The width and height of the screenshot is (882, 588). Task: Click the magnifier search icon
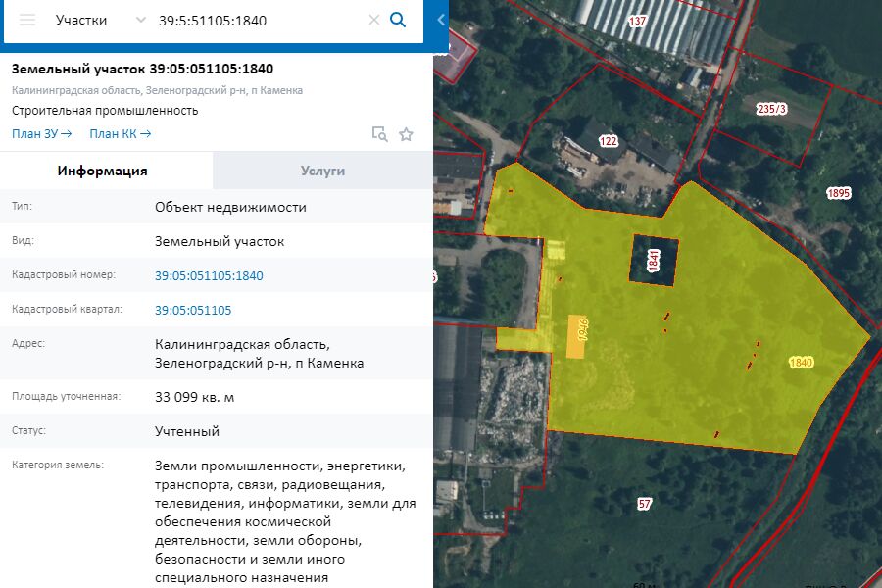click(398, 21)
